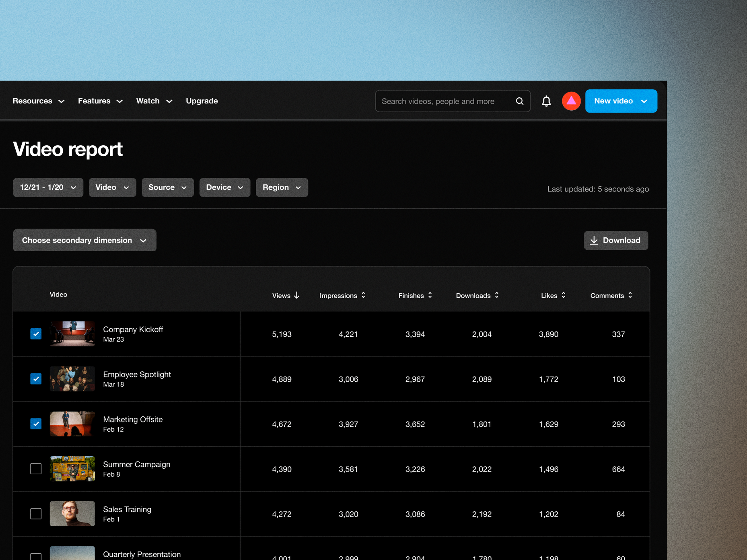Screen dimensions: 747x560
Task: Sort by Comments using sort arrows
Action: (630, 295)
